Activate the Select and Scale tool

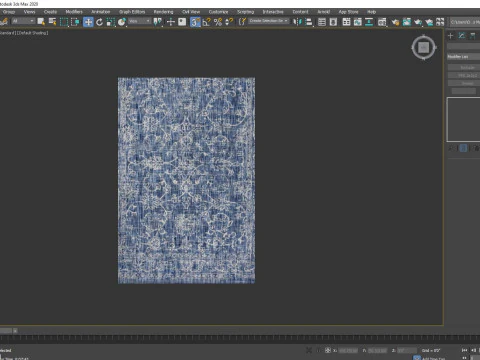(x=110, y=22)
